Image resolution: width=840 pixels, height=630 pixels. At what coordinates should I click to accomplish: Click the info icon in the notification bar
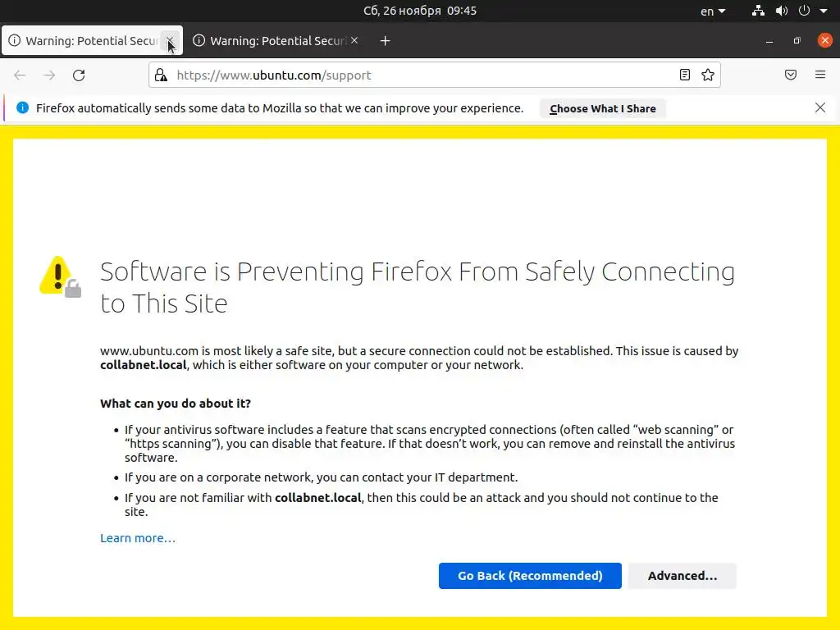[x=22, y=107]
